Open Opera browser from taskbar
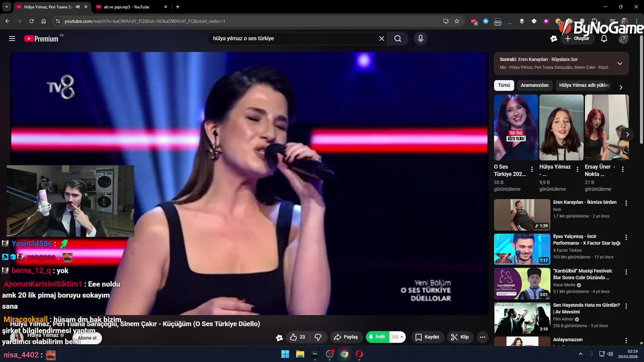Image resolution: width=644 pixels, height=362 pixels. (359, 354)
